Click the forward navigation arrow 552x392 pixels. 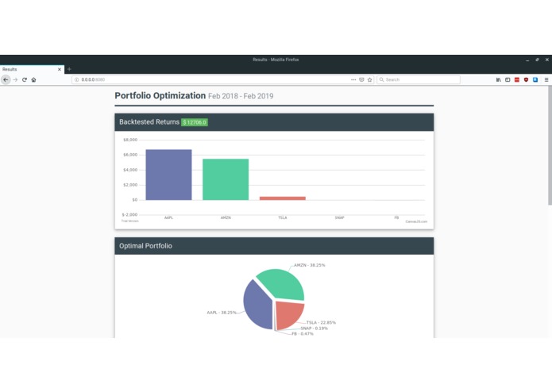[15, 80]
